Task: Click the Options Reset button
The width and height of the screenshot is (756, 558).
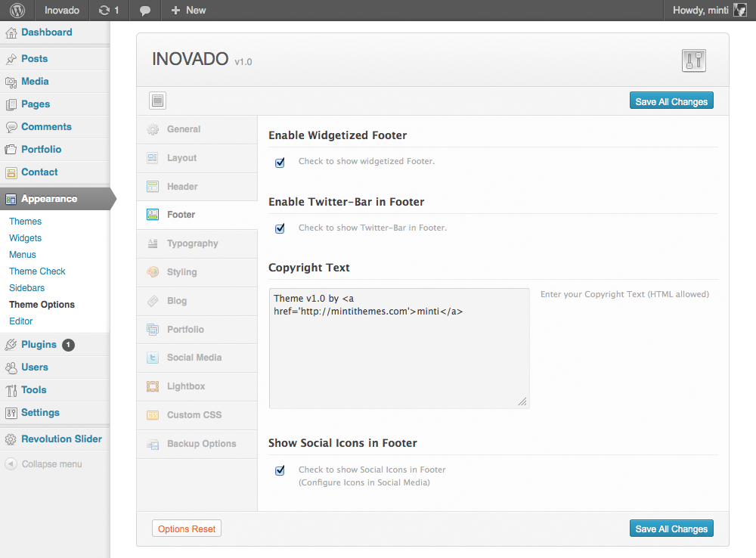Action: click(x=187, y=529)
